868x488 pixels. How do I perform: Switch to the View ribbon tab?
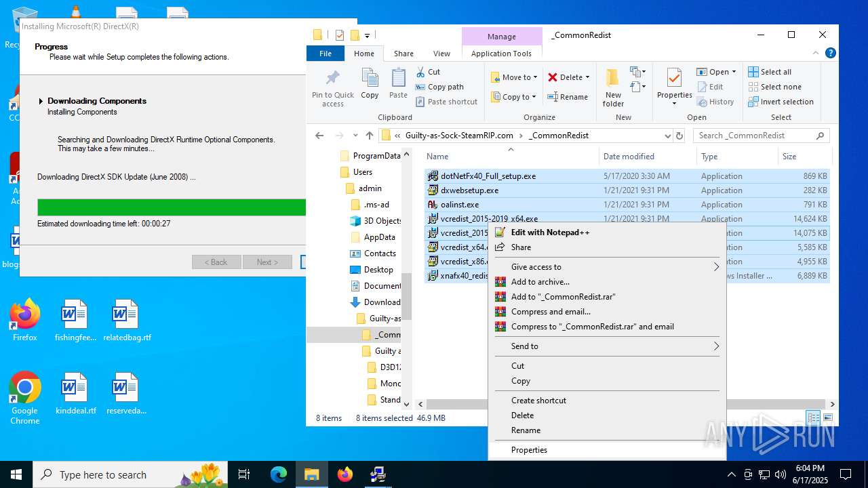click(441, 54)
